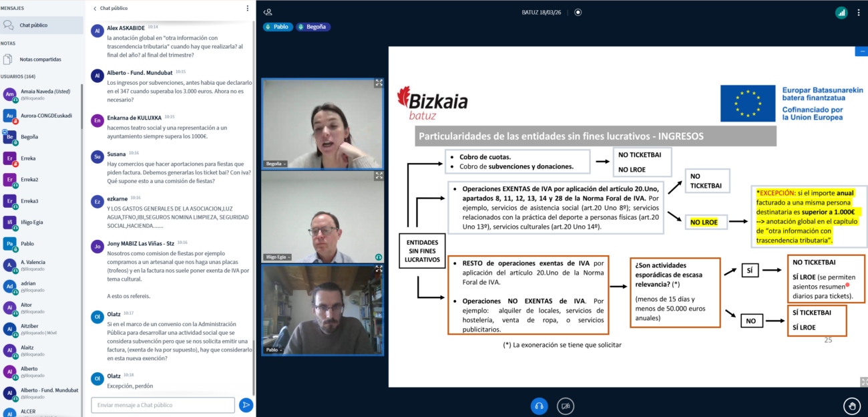Screen dimensions: 868x417
Task: Send the chat message with arrow button
Action: (246, 405)
